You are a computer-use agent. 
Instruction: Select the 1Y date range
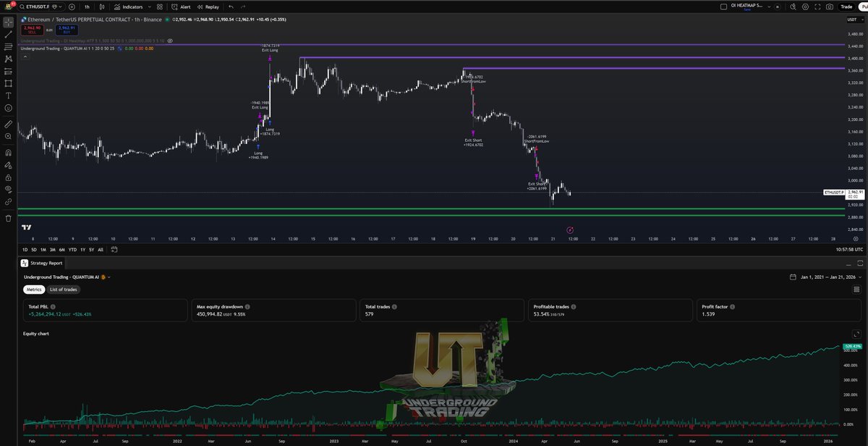pyautogui.click(x=82, y=249)
